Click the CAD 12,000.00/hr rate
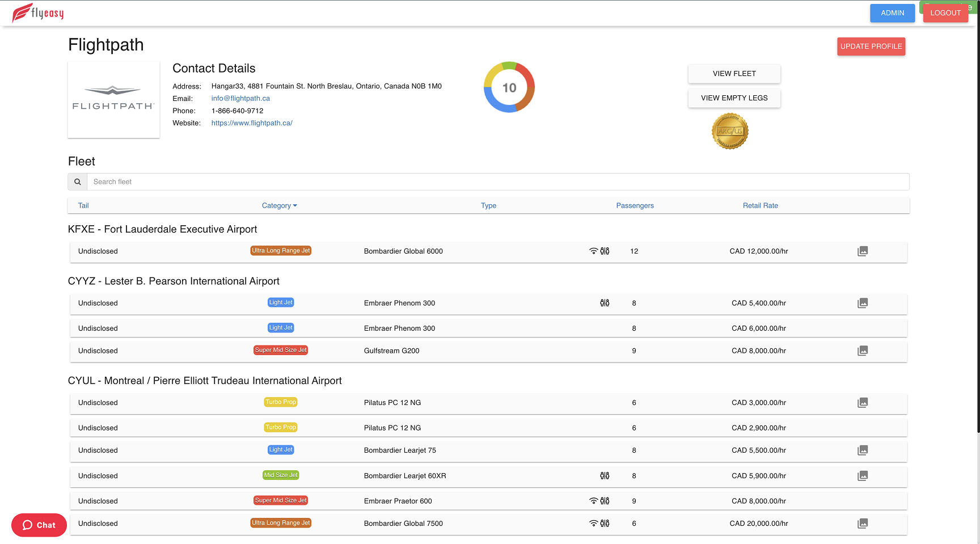The height and width of the screenshot is (544, 980). [759, 251]
